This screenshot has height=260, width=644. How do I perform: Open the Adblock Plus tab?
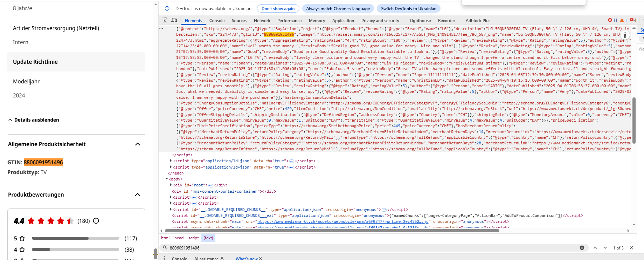click(x=478, y=21)
